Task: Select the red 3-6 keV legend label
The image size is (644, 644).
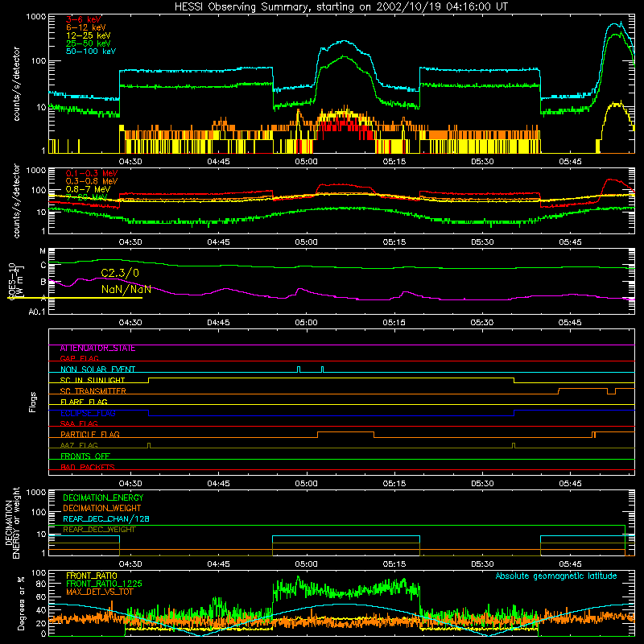Action: (84, 19)
